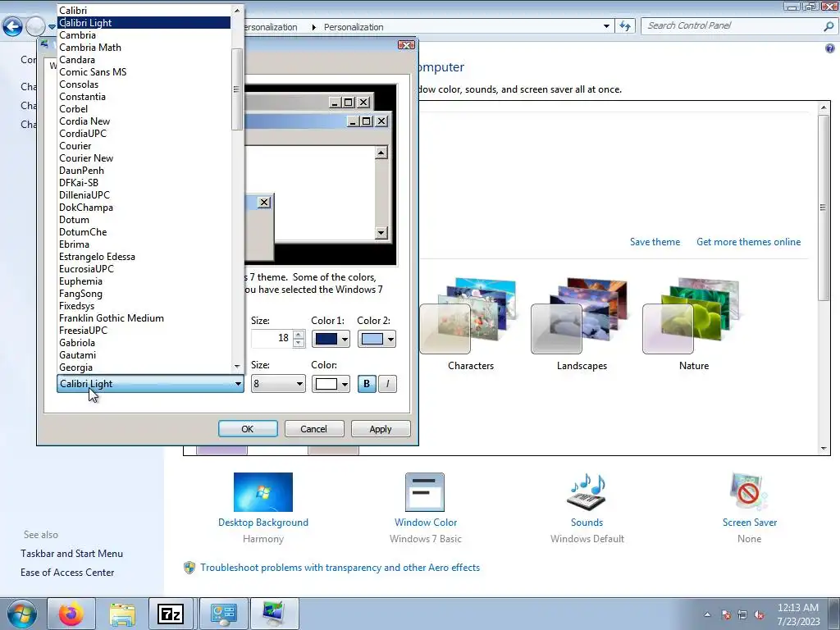Expand the address bar history dropdown
The height and width of the screenshot is (630, 840).
606,25
